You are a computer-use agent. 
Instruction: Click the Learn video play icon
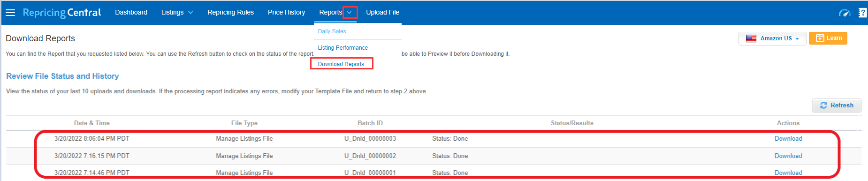(820, 38)
